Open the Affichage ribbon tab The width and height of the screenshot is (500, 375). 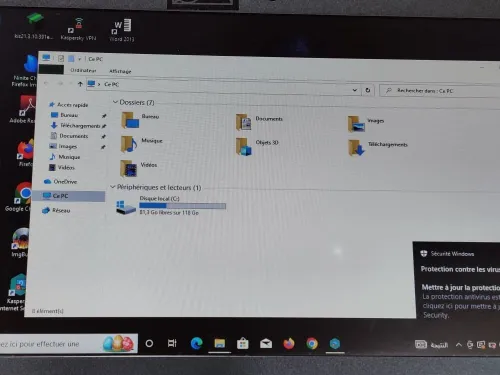pyautogui.click(x=120, y=71)
